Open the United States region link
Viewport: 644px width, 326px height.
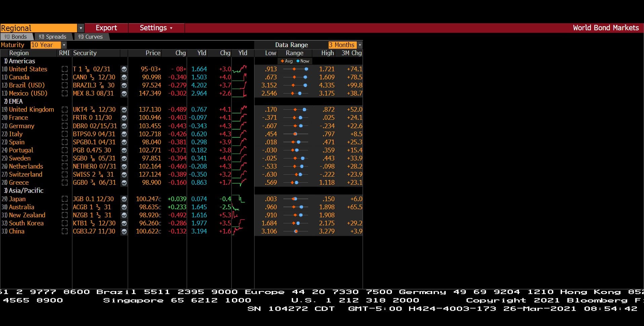(x=28, y=69)
